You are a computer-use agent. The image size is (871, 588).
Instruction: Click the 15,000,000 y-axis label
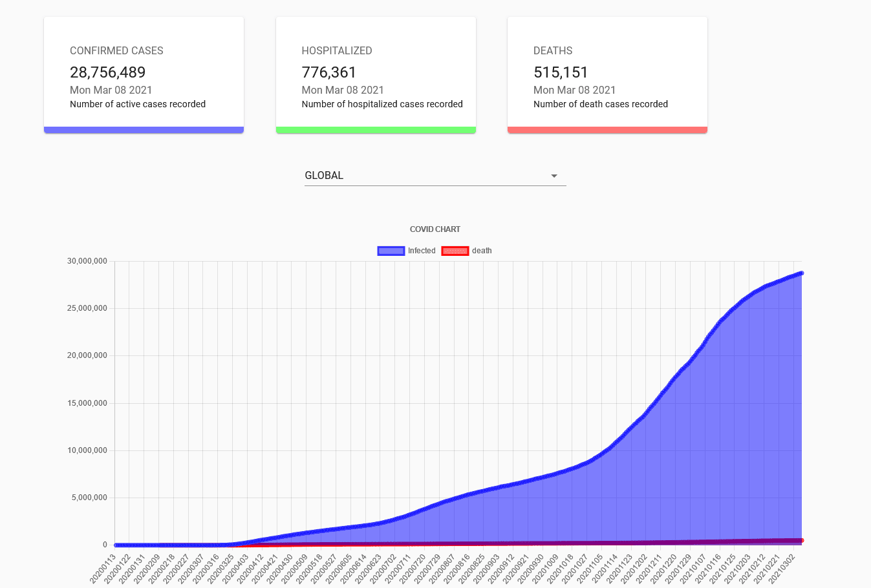(87, 403)
